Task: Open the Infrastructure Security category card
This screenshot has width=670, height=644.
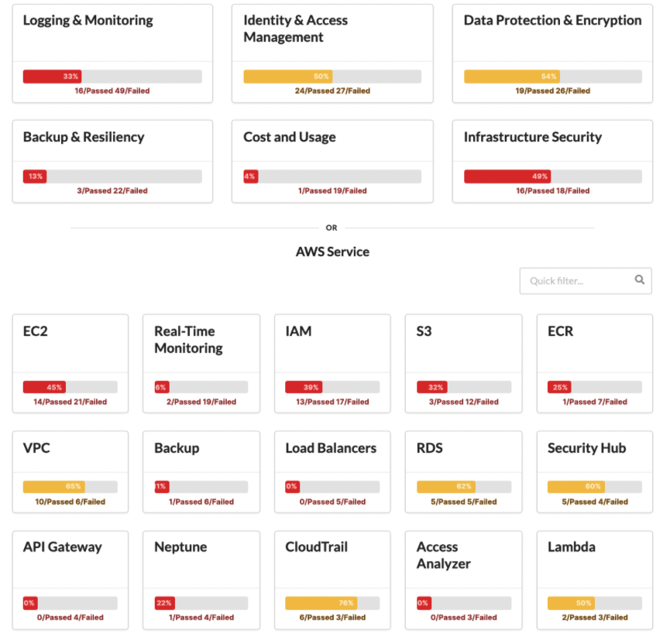Action: pyautogui.click(x=552, y=161)
